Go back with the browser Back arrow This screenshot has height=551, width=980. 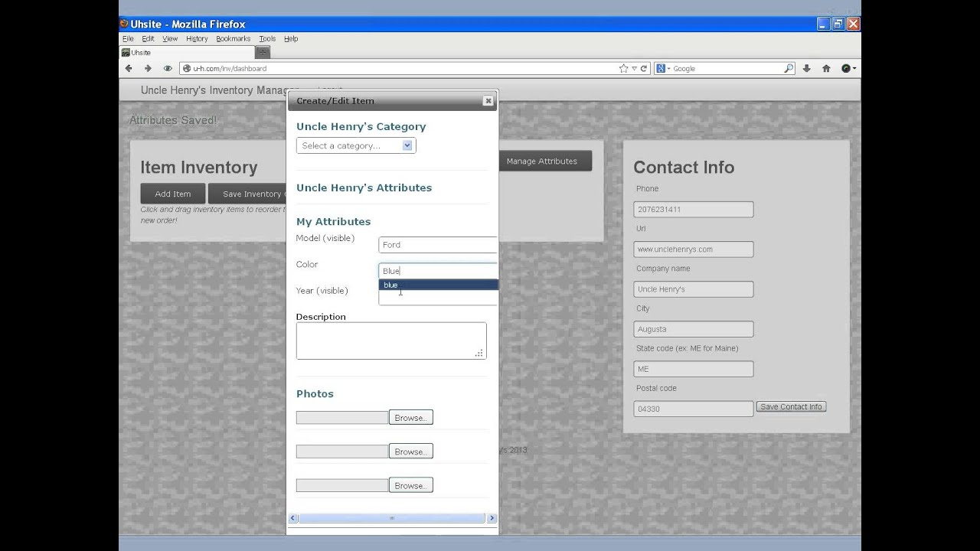click(129, 68)
